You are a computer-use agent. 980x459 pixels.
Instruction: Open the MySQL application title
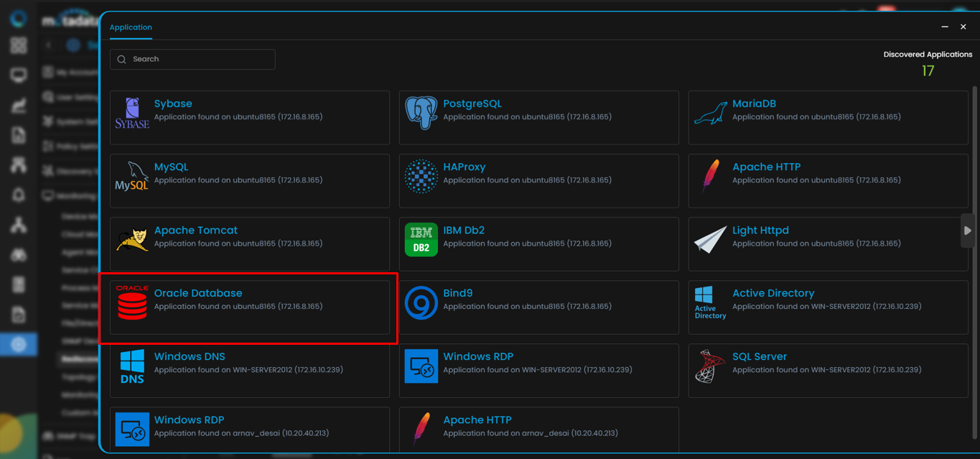tap(171, 167)
